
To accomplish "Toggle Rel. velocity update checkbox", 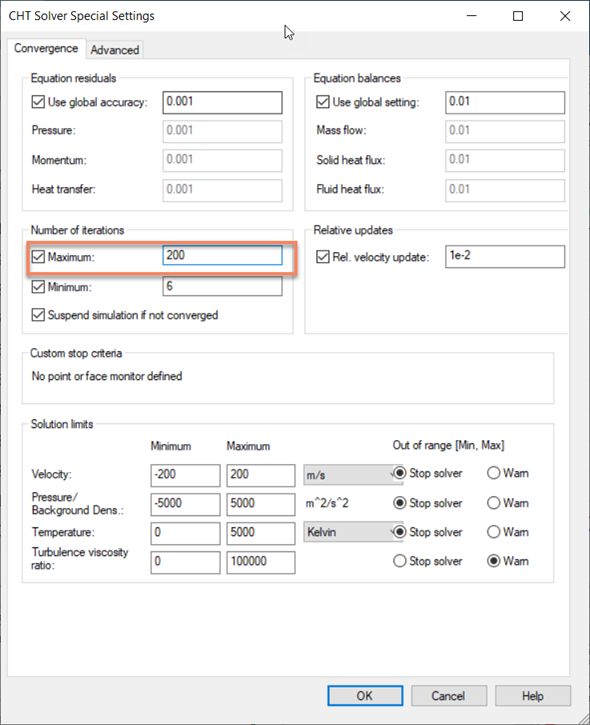I will tap(323, 257).
